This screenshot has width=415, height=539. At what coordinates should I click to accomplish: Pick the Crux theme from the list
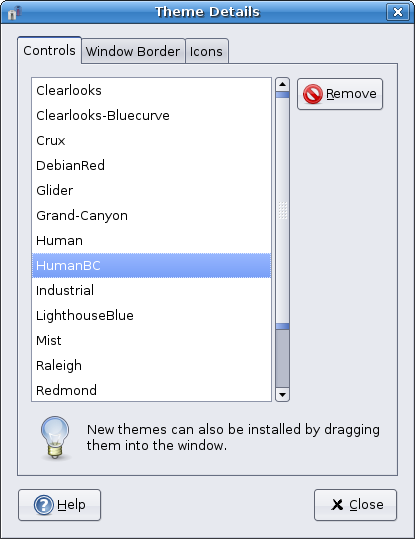point(151,141)
